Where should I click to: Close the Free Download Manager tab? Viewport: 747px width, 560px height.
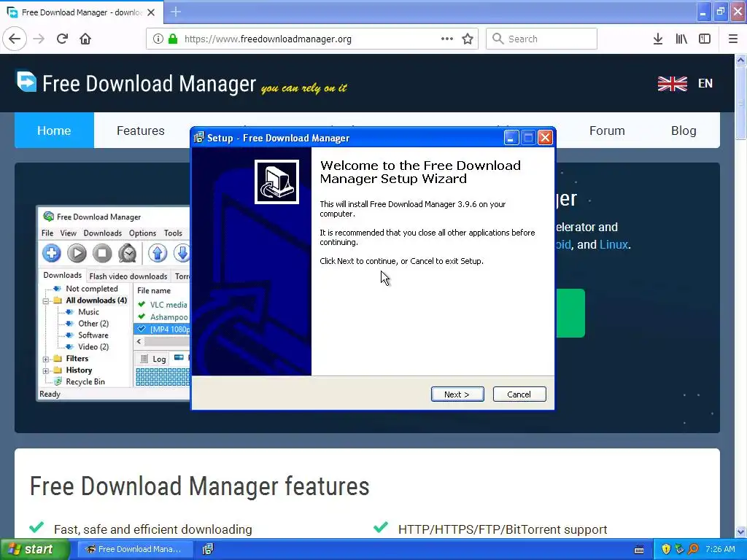click(x=151, y=12)
